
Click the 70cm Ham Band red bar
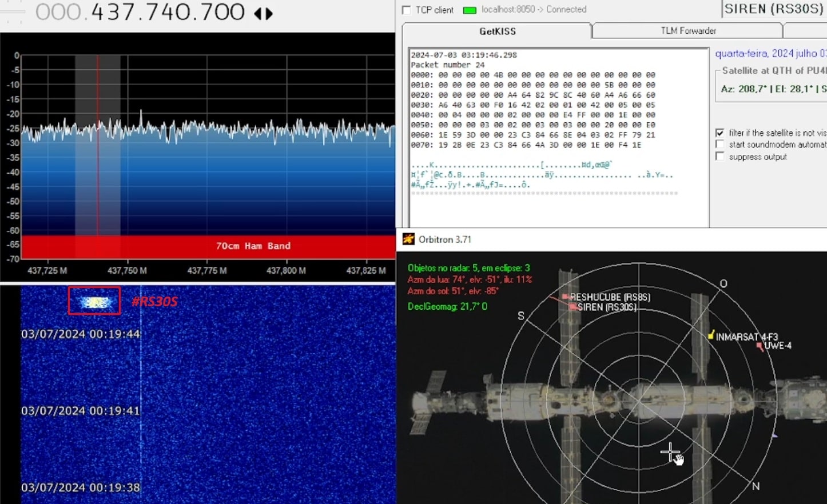[x=253, y=246]
